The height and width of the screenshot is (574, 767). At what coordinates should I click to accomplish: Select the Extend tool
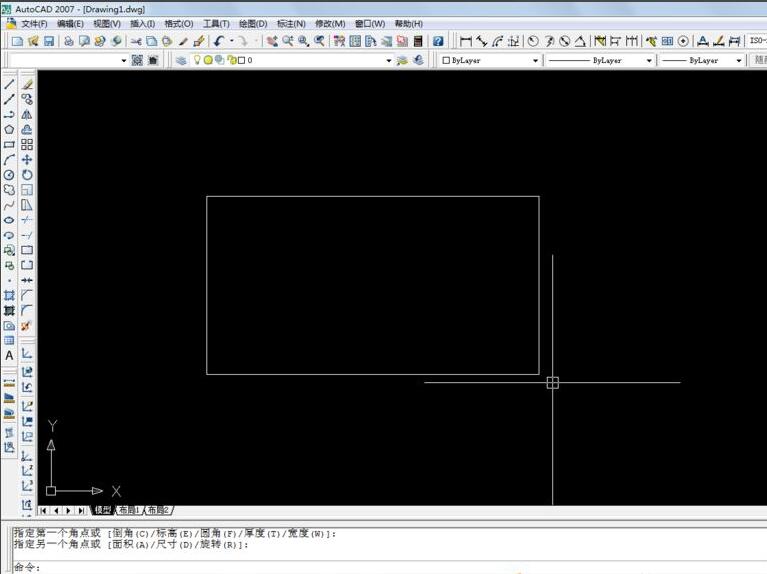[27, 235]
